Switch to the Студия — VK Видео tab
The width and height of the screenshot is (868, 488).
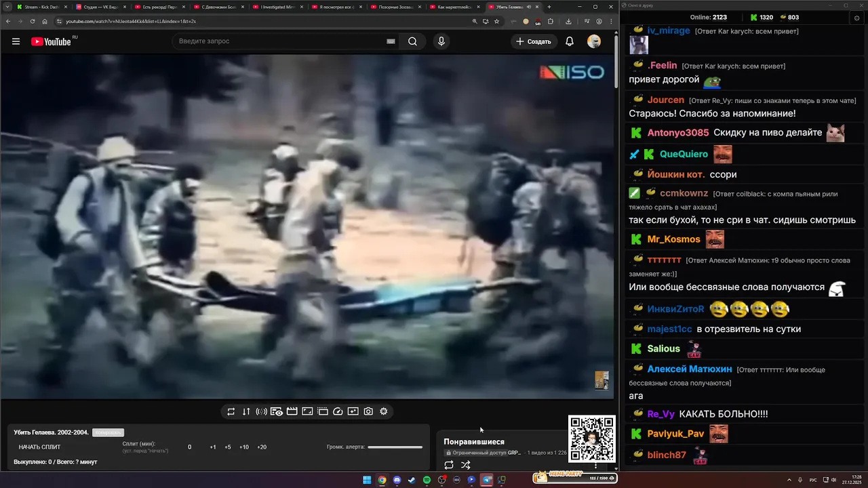(99, 7)
